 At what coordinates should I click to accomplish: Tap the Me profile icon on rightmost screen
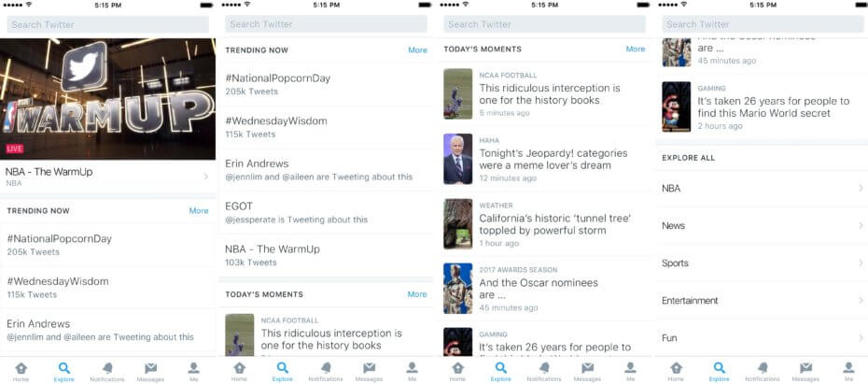click(x=848, y=370)
